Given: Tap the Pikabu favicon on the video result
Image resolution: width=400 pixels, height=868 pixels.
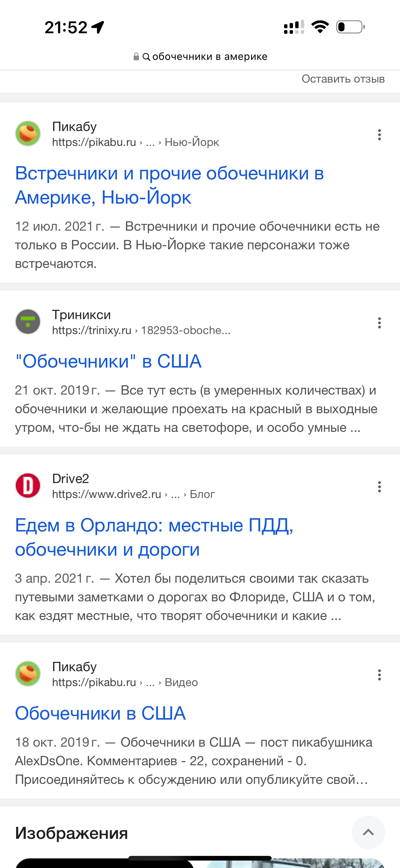Looking at the screenshot, I should click(28, 674).
